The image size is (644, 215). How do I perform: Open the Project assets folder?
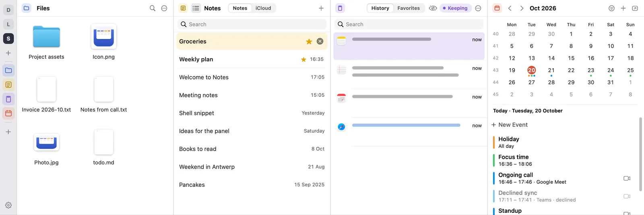(x=46, y=42)
